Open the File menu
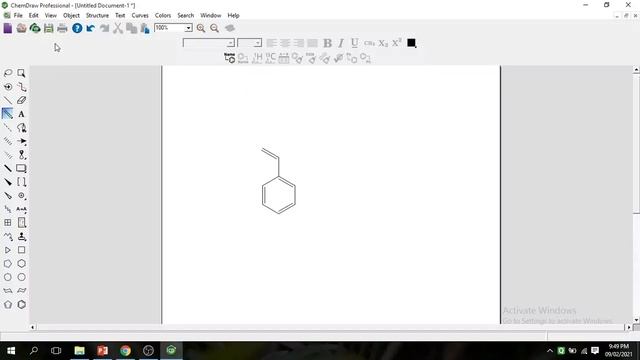The width and height of the screenshot is (640, 360). tap(18, 16)
